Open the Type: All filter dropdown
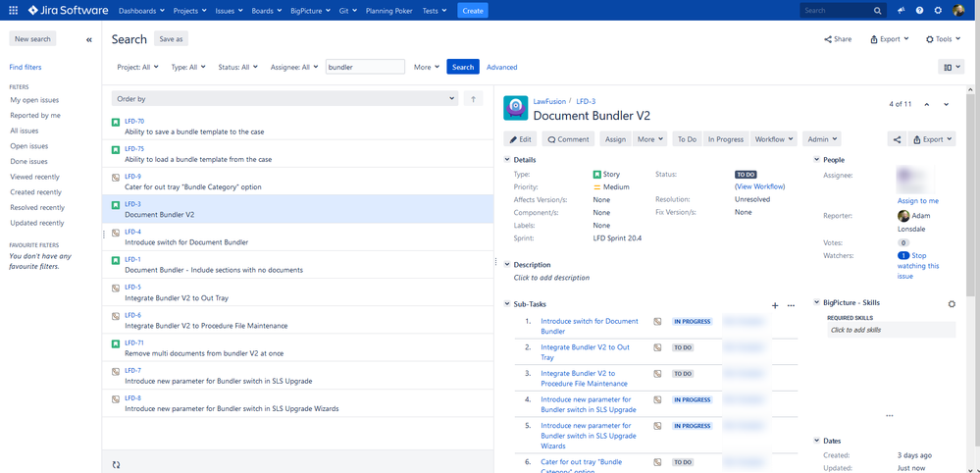980x473 pixels. point(188,67)
